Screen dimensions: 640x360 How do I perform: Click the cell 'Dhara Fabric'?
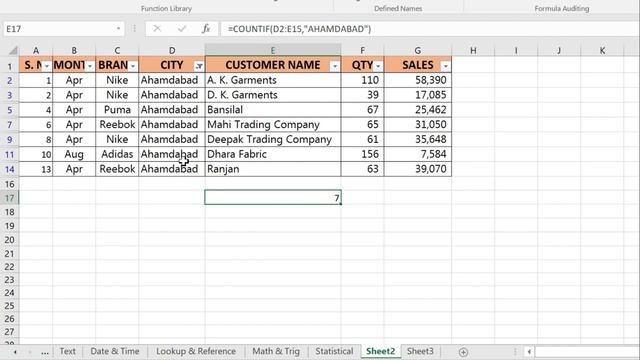(273, 154)
